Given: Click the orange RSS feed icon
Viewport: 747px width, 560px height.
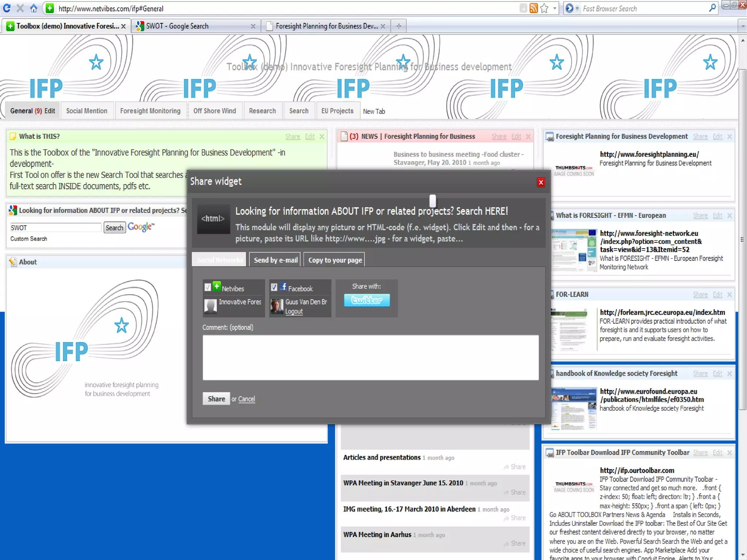Looking at the screenshot, I should pos(534,8).
